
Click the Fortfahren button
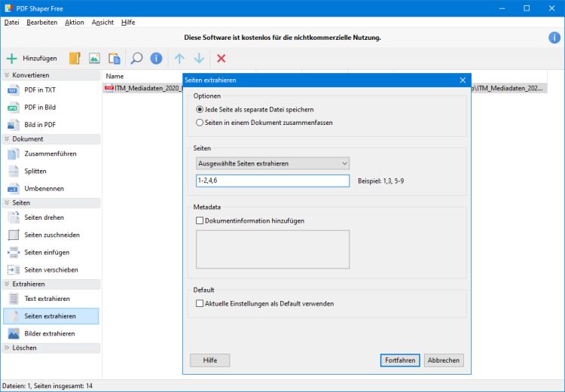tap(400, 360)
